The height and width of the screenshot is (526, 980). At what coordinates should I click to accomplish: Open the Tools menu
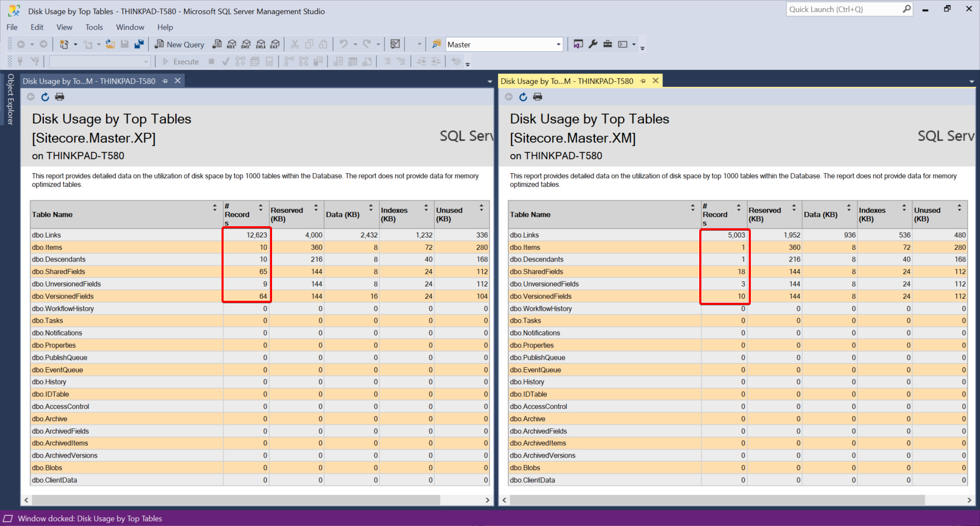click(x=94, y=27)
